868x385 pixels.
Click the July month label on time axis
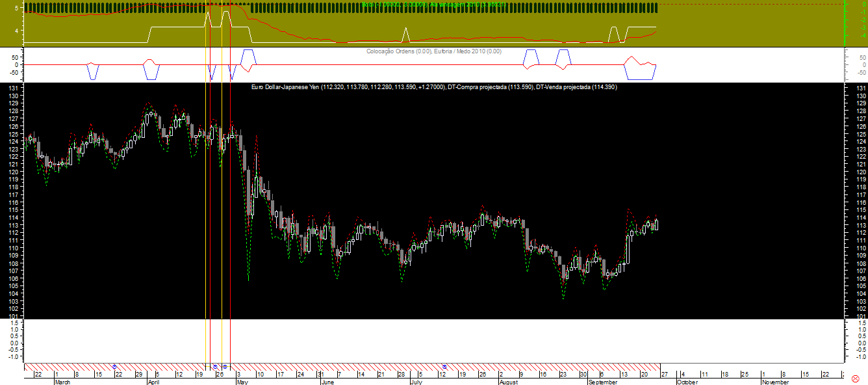pos(416,382)
